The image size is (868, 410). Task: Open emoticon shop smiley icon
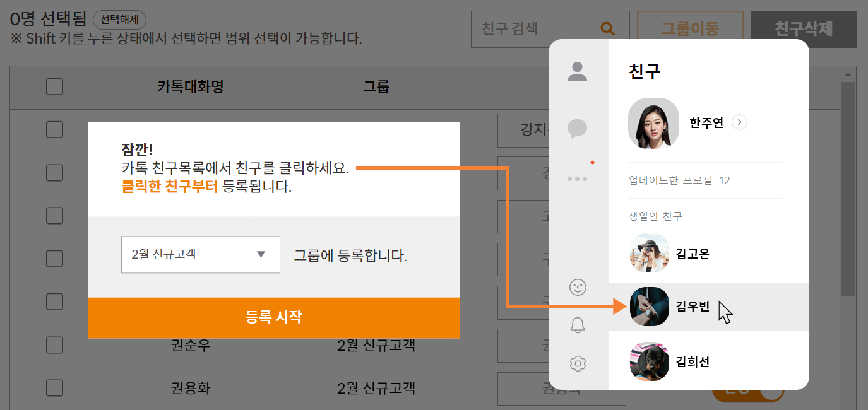coord(578,288)
